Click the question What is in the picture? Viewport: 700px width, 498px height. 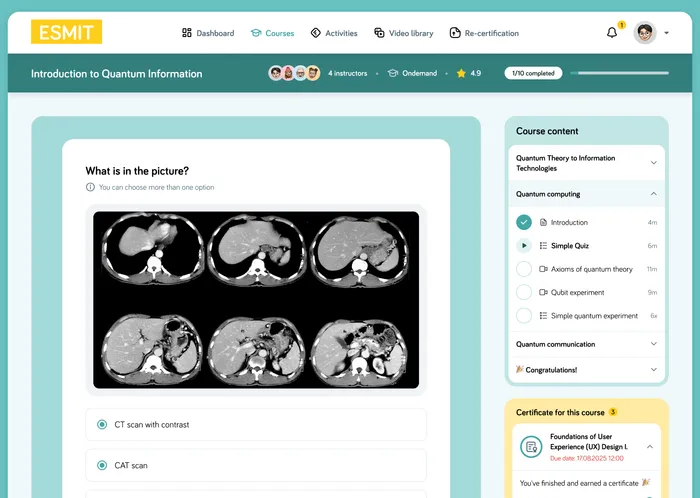pos(137,171)
